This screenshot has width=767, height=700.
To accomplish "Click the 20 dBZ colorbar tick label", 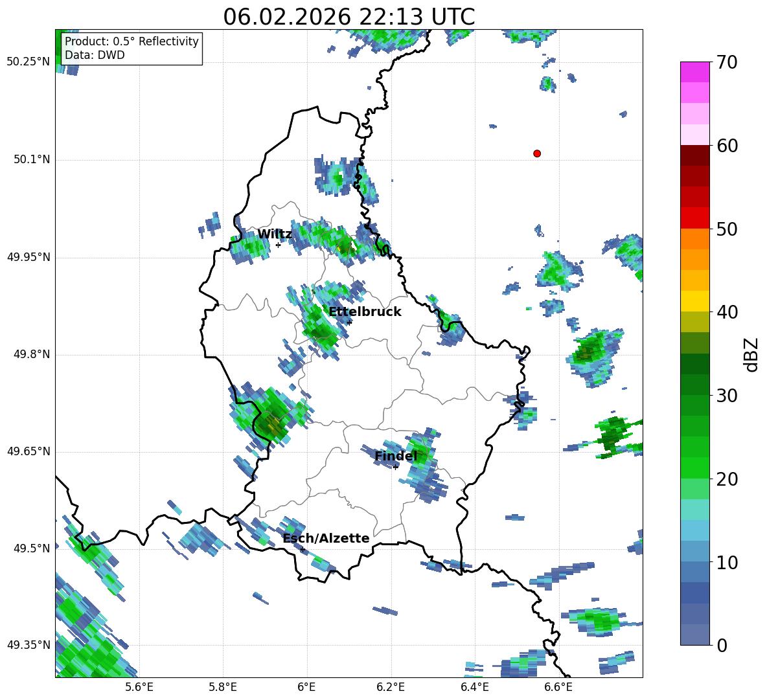I will [727, 479].
